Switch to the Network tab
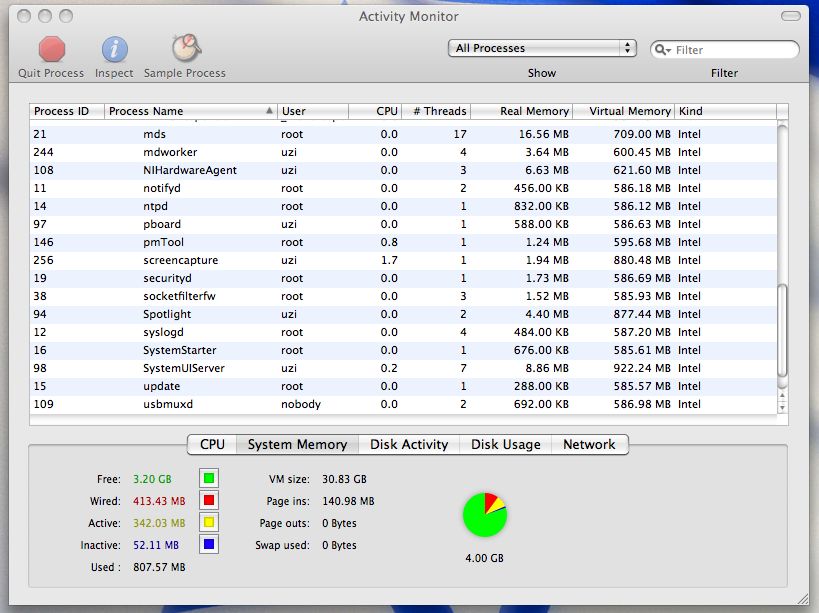Viewport: 819px width, 613px height. [x=590, y=444]
